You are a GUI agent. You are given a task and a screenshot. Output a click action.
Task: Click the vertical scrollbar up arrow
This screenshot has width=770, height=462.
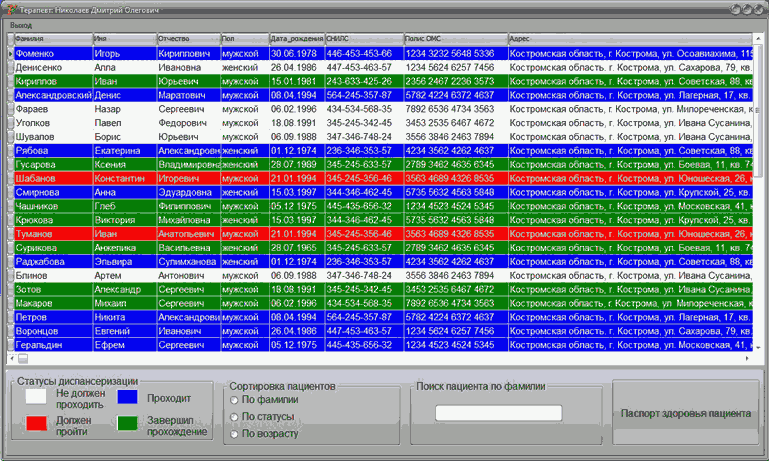point(758,38)
